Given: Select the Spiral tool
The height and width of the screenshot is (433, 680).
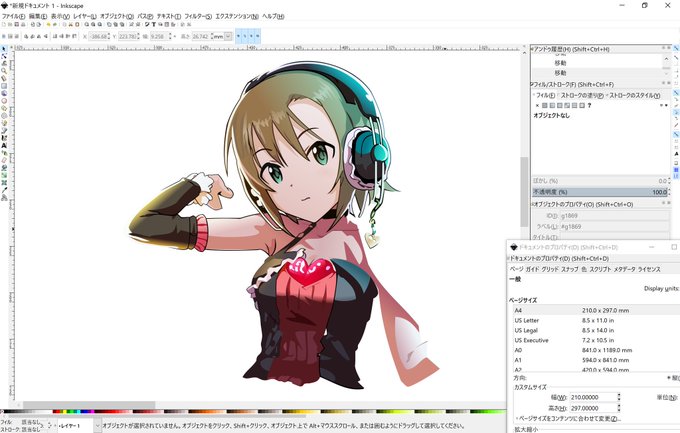Looking at the screenshot, I should 4,115.
